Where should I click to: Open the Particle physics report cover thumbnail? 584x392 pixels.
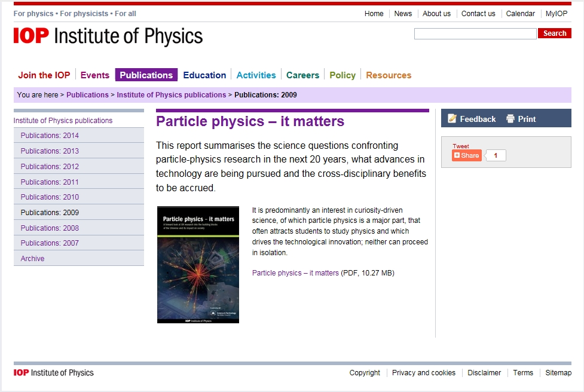pyautogui.click(x=198, y=265)
